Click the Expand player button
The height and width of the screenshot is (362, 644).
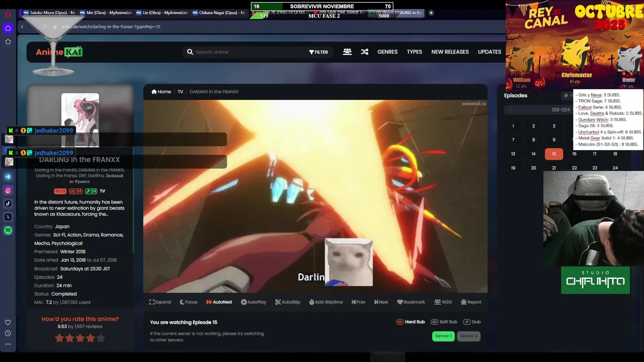click(x=160, y=302)
